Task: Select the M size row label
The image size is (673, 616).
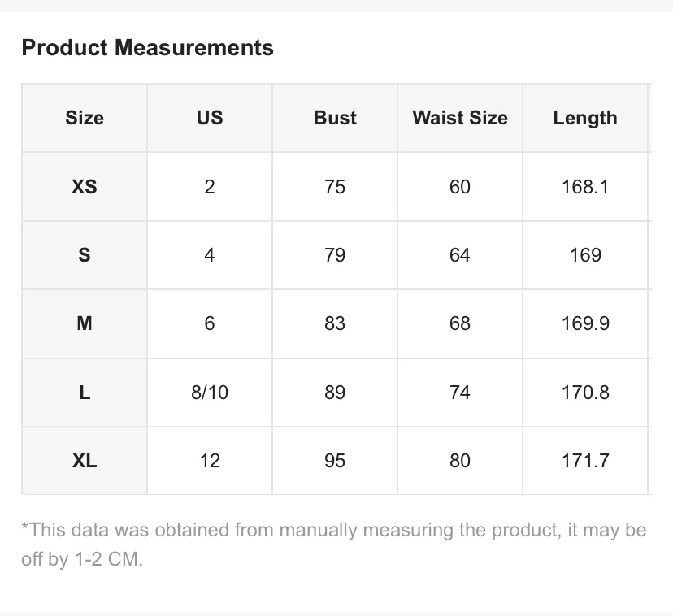Action: (85, 323)
